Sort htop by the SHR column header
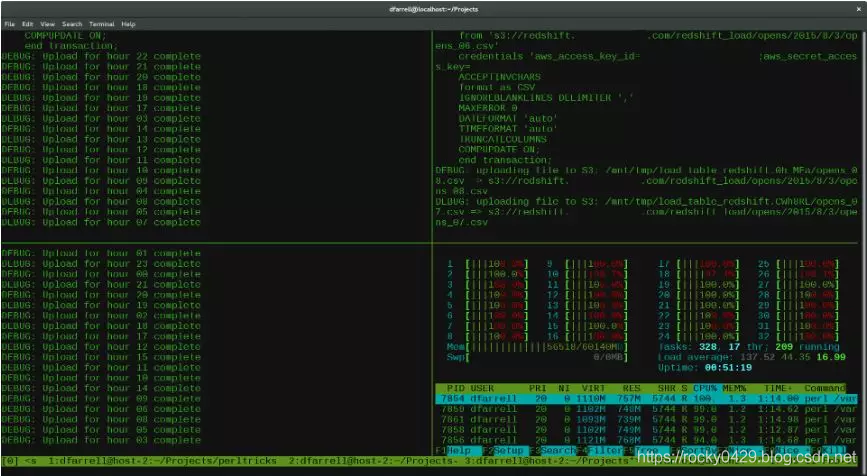Image resolution: width=867 pixels, height=476 pixels. (667, 388)
